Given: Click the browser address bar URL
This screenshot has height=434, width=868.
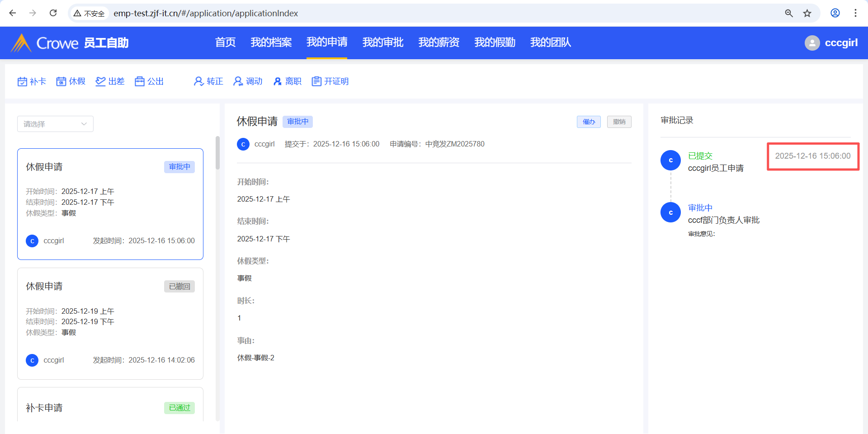Looking at the screenshot, I should tap(206, 13).
